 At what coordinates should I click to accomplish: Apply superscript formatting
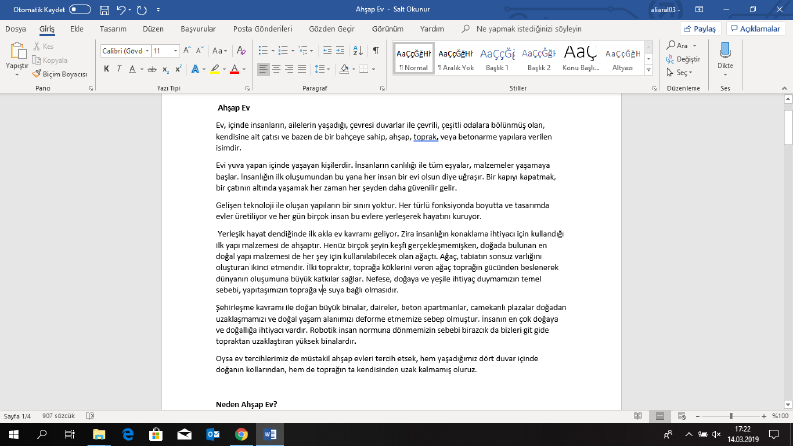[x=178, y=69]
